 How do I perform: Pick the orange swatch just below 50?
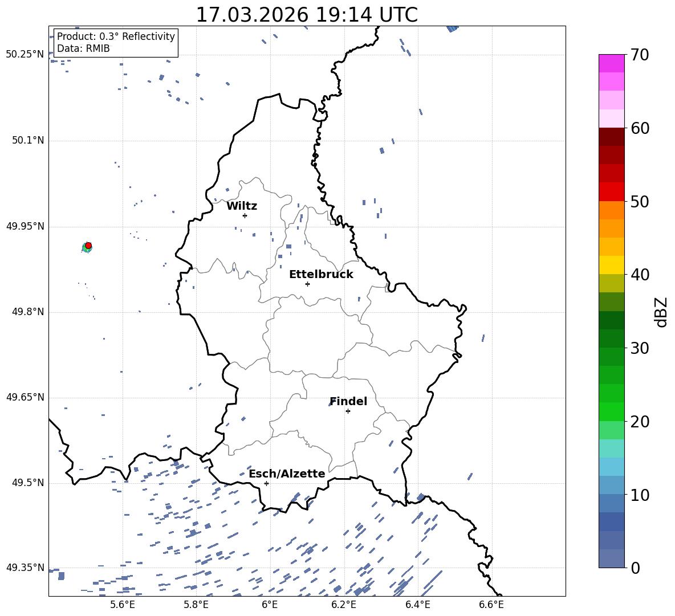(x=611, y=210)
